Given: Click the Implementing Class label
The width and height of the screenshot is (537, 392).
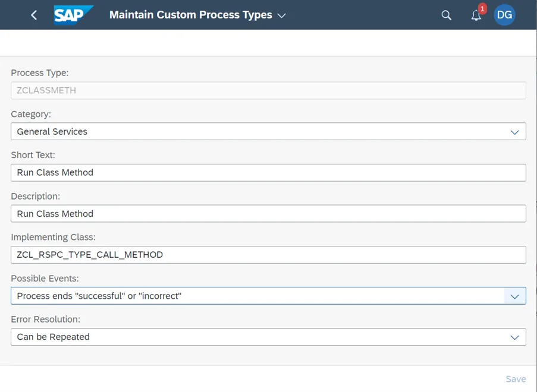Looking at the screenshot, I should [x=53, y=237].
